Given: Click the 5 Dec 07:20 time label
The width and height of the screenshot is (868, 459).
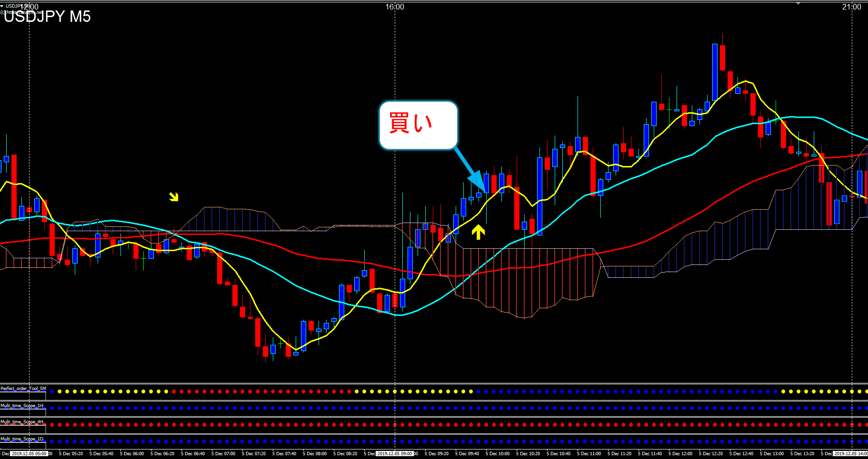Looking at the screenshot, I should point(254,454).
